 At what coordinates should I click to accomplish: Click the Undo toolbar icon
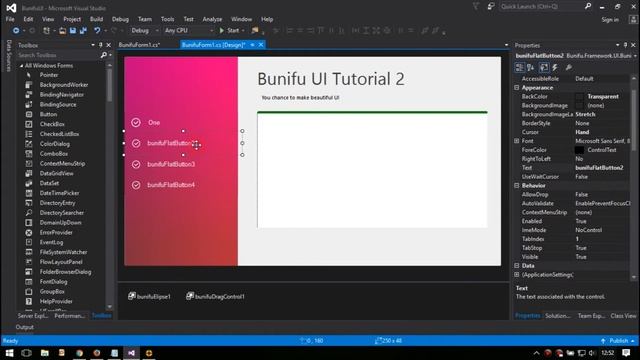(x=97, y=31)
